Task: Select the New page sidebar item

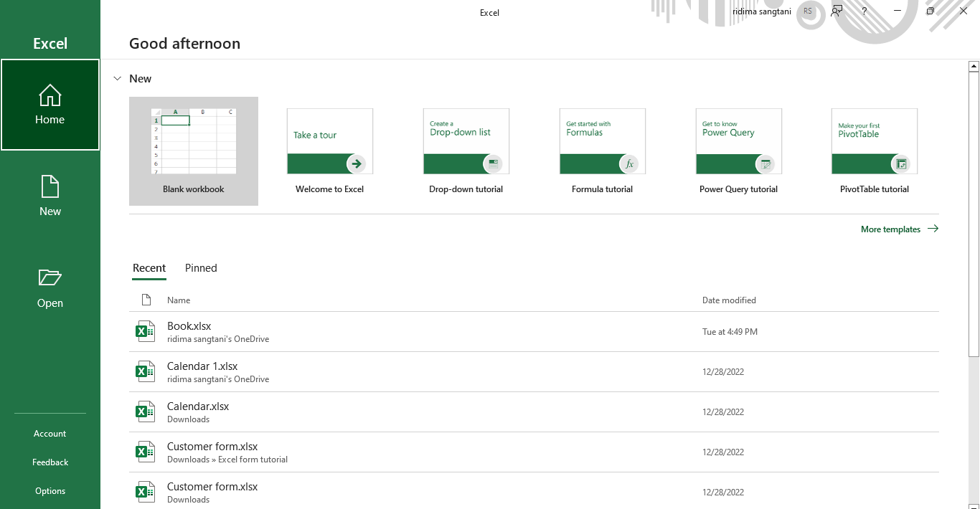Action: (50, 196)
